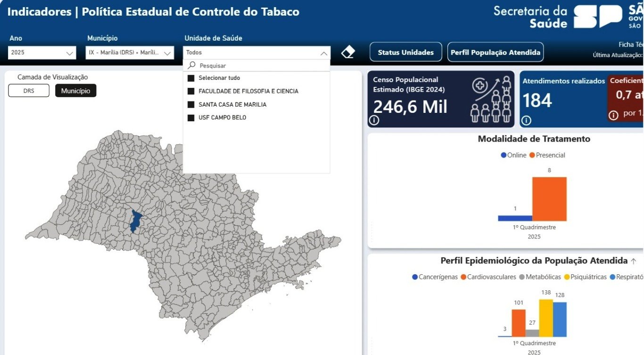Open info icon on red Coeficiente card
Viewport: 644px width, 355px height.
(613, 115)
